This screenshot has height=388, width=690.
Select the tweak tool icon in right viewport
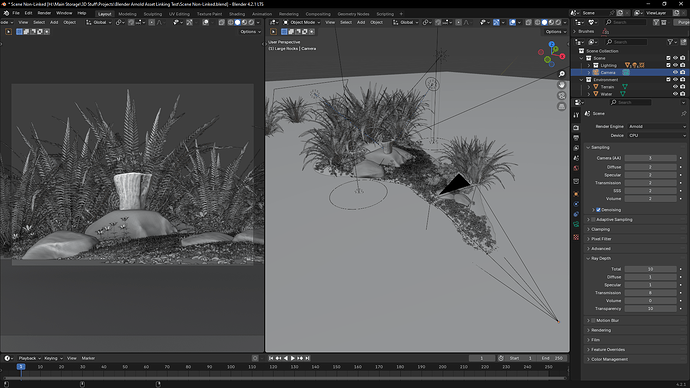[x=273, y=32]
